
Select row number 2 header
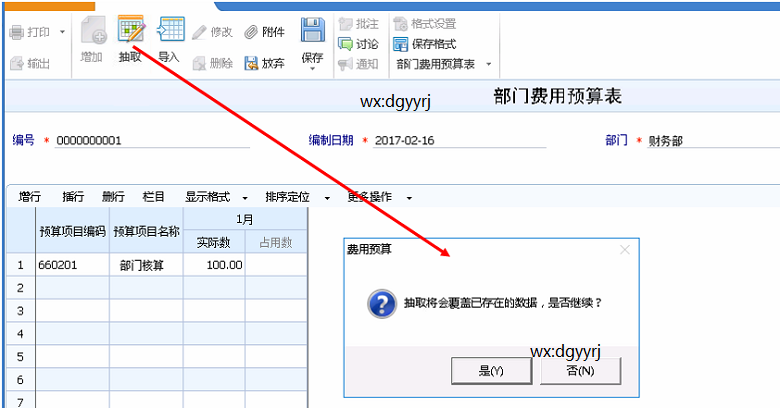tap(20, 288)
